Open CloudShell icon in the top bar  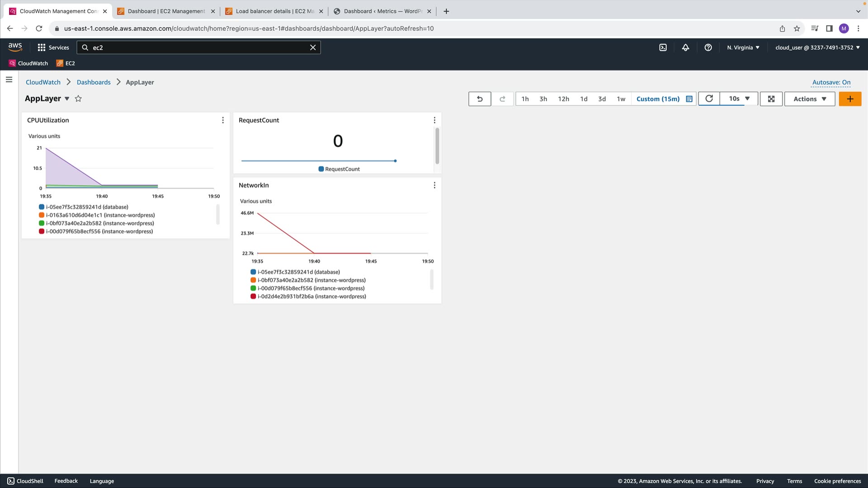663,47
